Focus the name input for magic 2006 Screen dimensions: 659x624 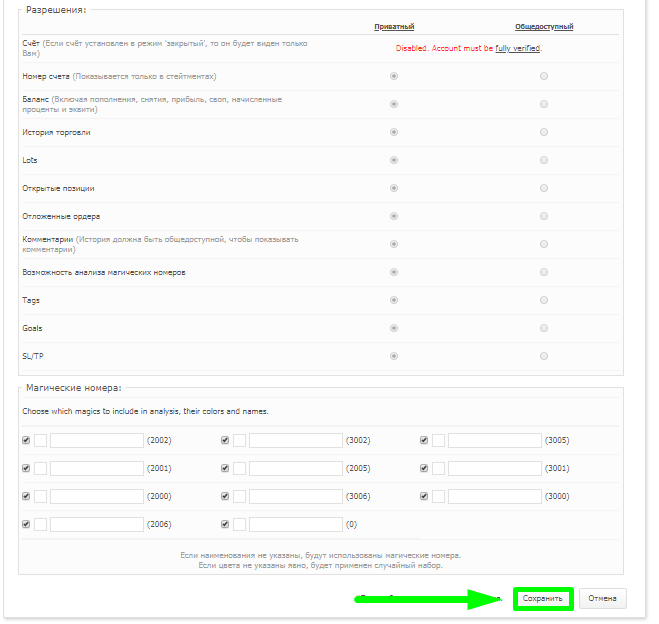pos(96,524)
